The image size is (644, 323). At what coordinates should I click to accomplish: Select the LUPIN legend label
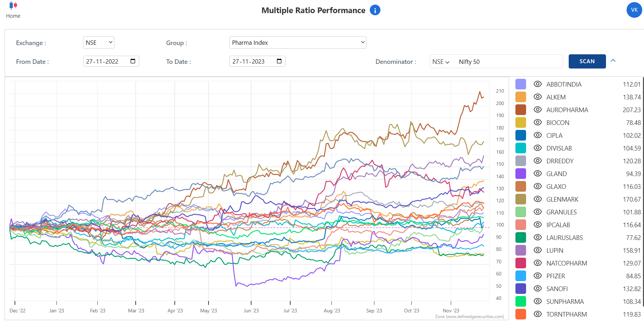point(555,251)
